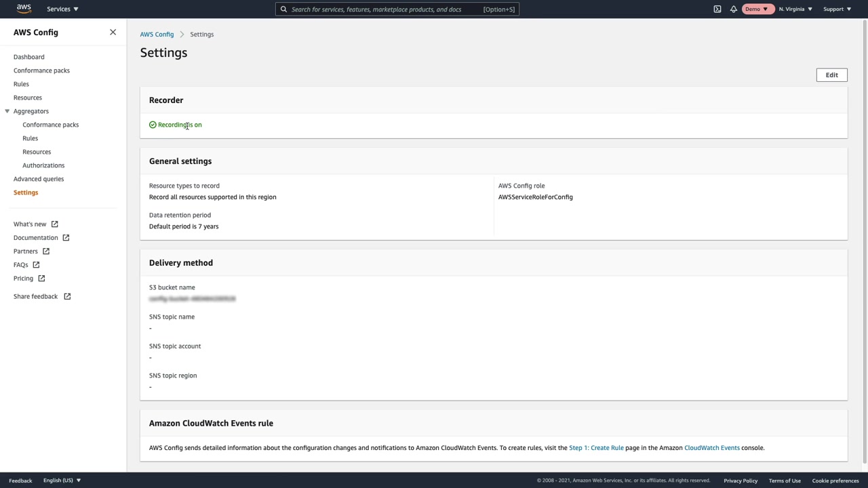Click the external link icon beside Documentation
868x488 pixels.
pos(66,238)
